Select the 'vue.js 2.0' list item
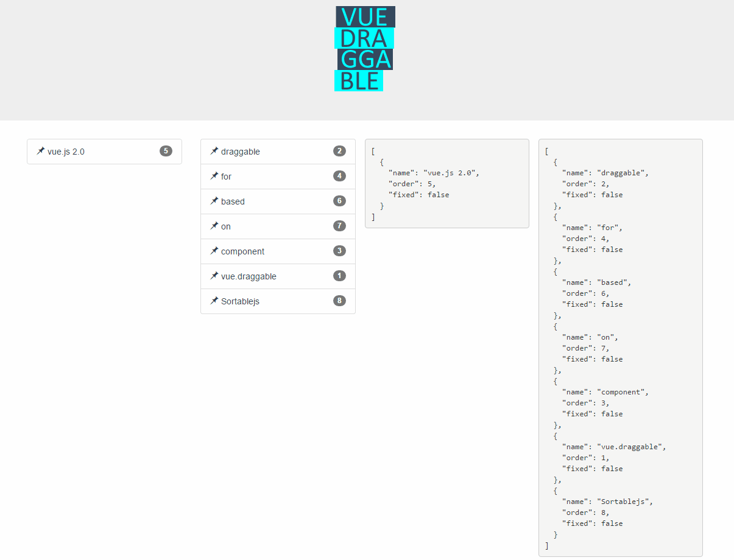This screenshot has width=734, height=560. pyautogui.click(x=104, y=151)
